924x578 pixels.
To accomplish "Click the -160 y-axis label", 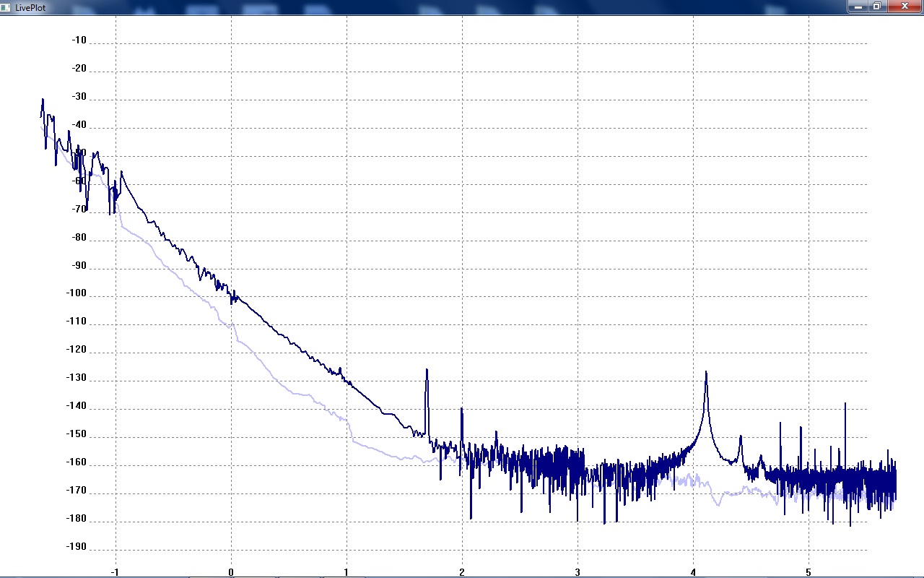I will (x=77, y=463).
